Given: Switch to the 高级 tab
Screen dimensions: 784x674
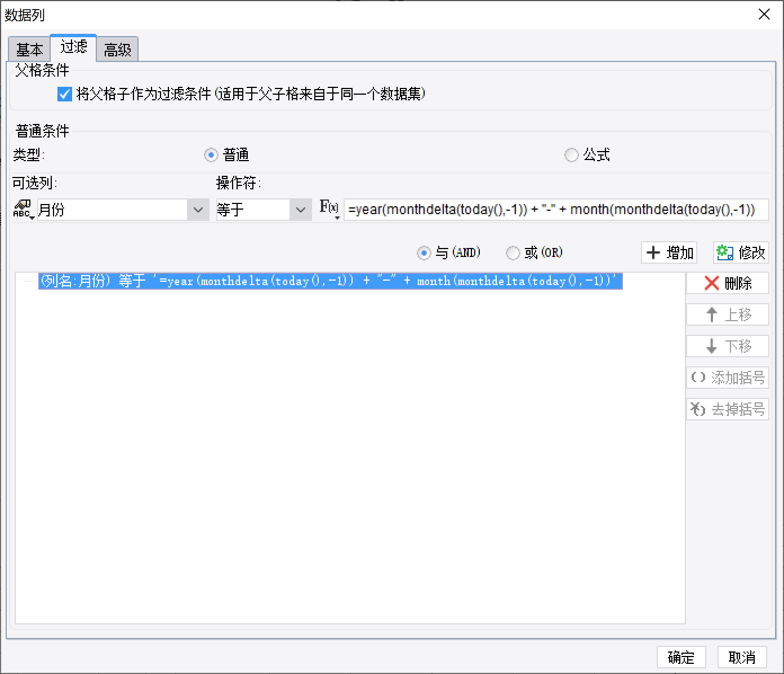Looking at the screenshot, I should (x=117, y=50).
